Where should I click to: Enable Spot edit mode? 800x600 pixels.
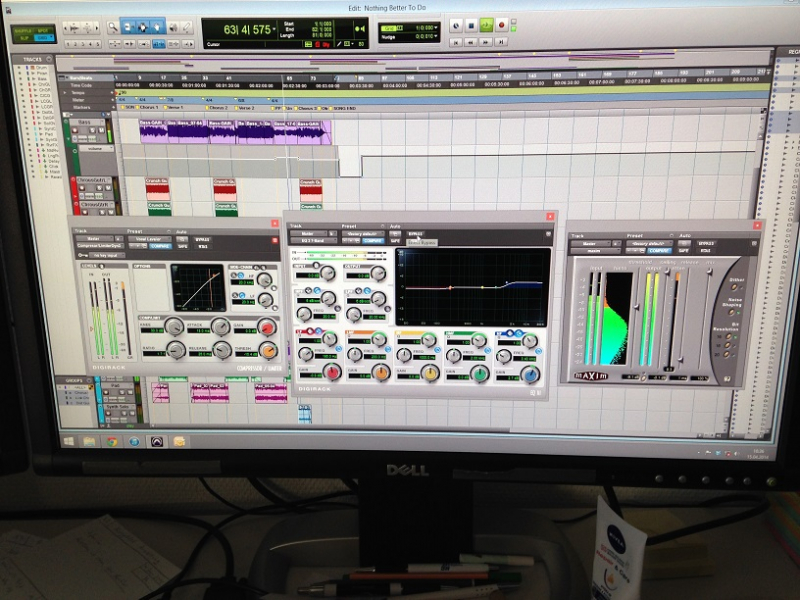pyautogui.click(x=43, y=31)
